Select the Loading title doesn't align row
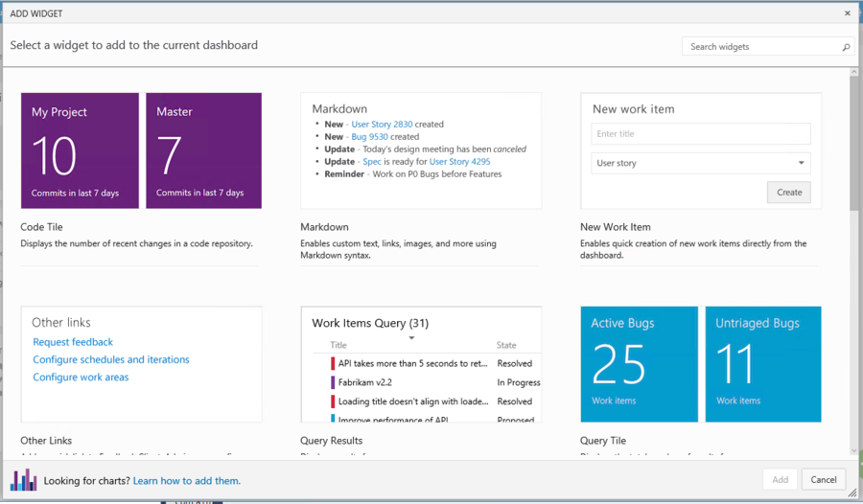This screenshot has width=863, height=504. 427,401
